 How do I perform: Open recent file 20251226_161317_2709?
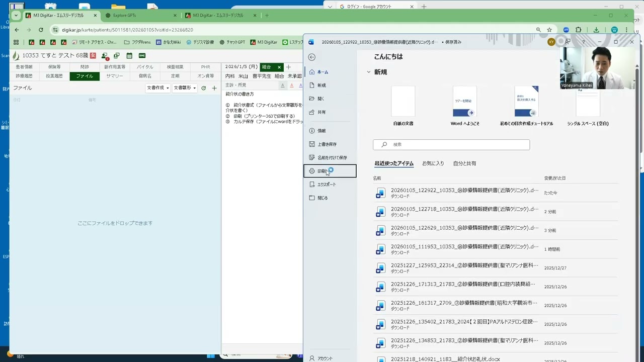[x=495, y=305]
